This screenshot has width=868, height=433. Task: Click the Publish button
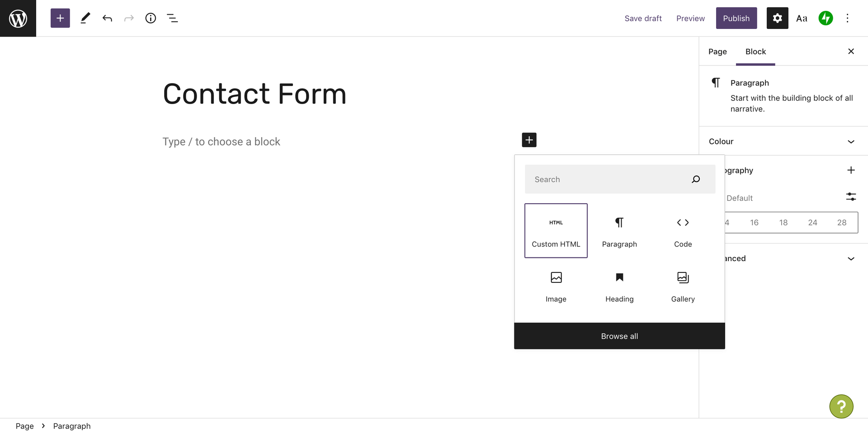[736, 18]
